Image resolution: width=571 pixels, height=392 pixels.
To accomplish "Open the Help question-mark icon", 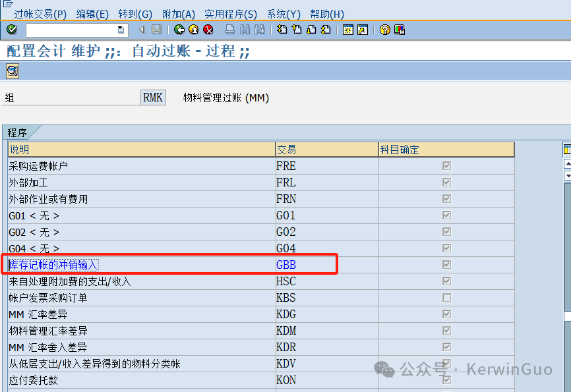I will pos(385,30).
